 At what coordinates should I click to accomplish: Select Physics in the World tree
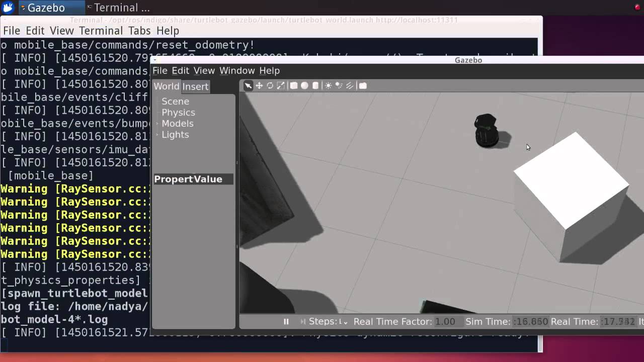(x=178, y=113)
